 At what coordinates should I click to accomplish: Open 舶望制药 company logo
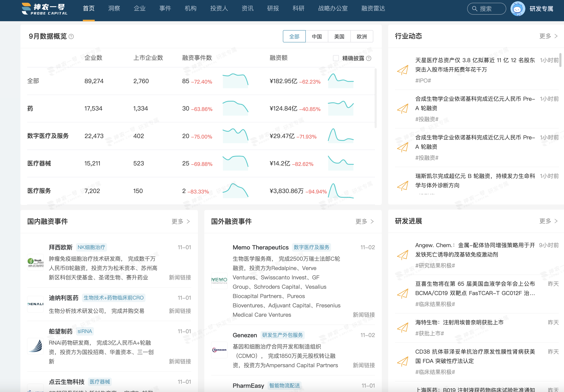click(35, 346)
